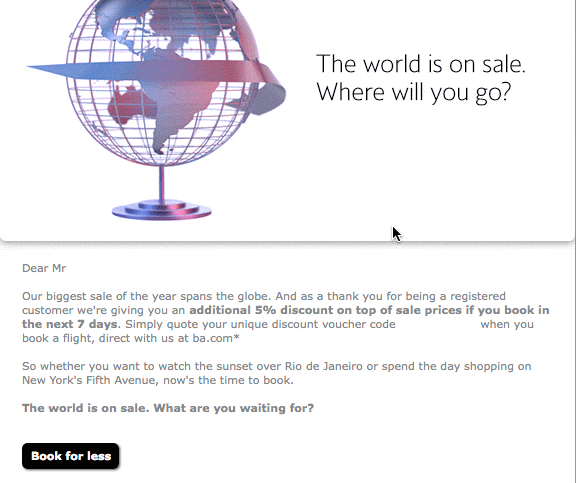
Task: Click the 'Rio de Janeiro' words
Action: click(x=324, y=366)
